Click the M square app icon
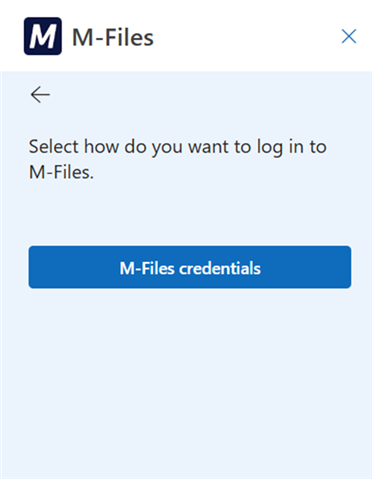The height and width of the screenshot is (479, 372). tap(43, 36)
